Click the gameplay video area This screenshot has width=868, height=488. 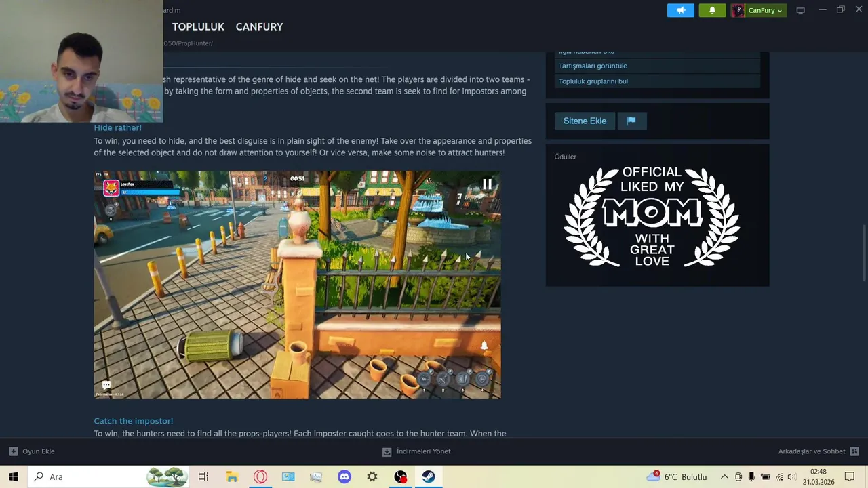pyautogui.click(x=297, y=285)
